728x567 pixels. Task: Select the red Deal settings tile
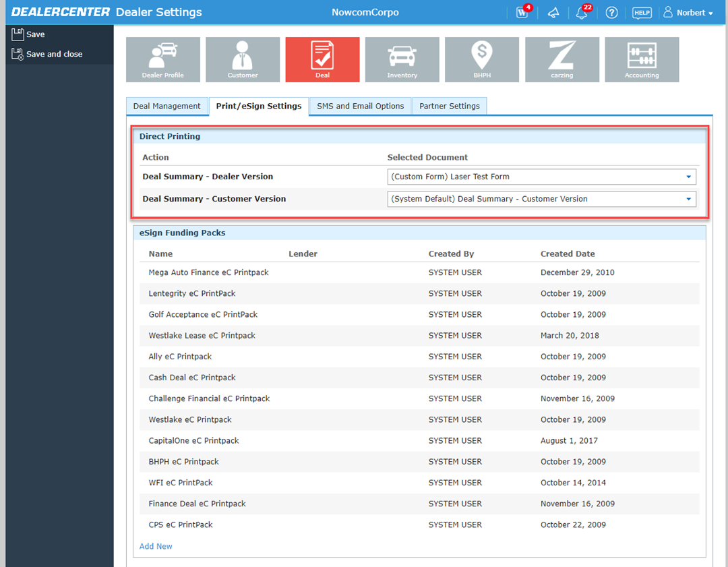coord(323,59)
